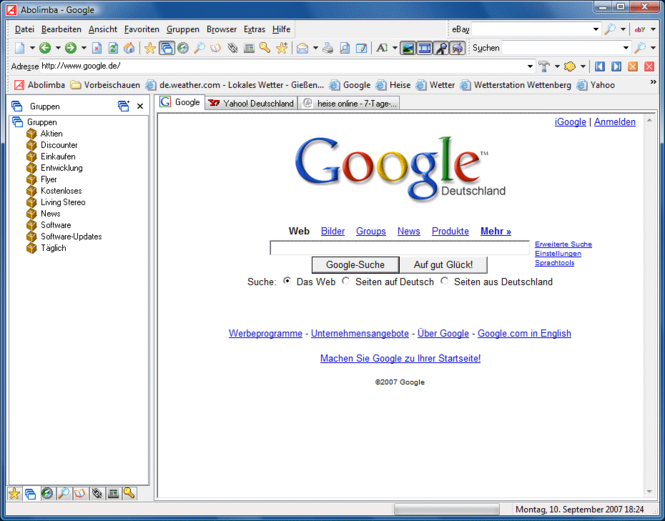Click the edit page pencil icon
This screenshot has height=521, width=665.
point(361,48)
